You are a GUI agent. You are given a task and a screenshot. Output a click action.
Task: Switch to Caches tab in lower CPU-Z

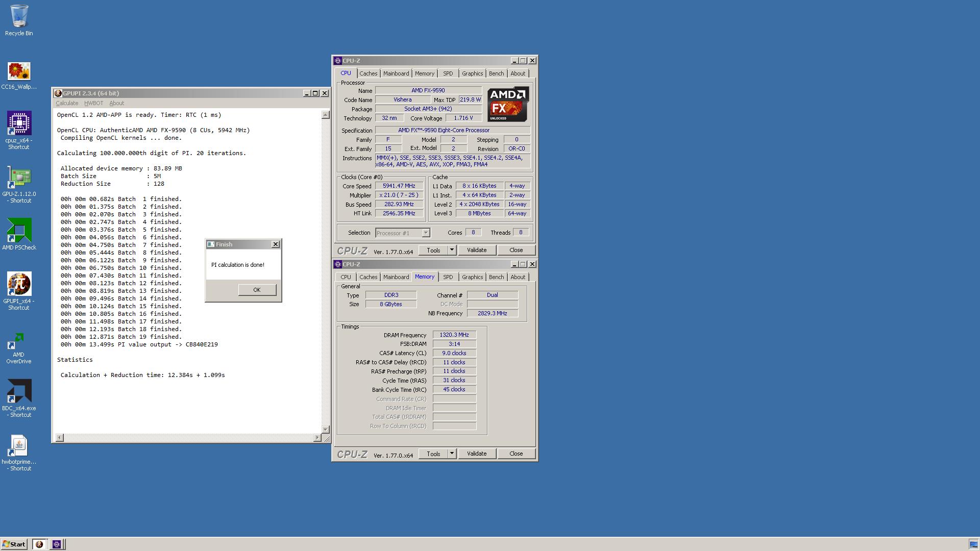(368, 277)
